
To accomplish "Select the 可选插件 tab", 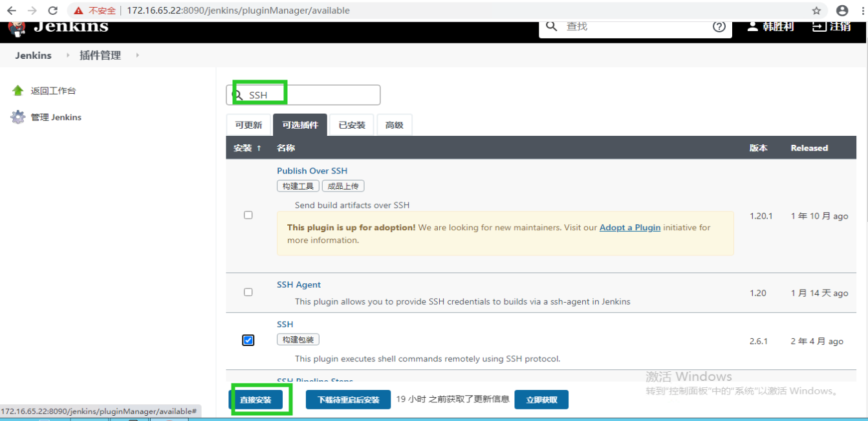I will coord(300,125).
